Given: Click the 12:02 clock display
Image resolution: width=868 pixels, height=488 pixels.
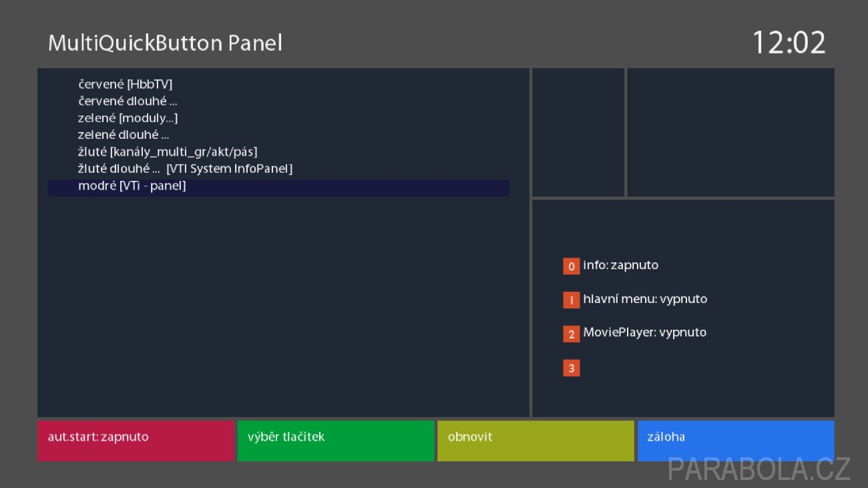Looking at the screenshot, I should pyautogui.click(x=789, y=43).
